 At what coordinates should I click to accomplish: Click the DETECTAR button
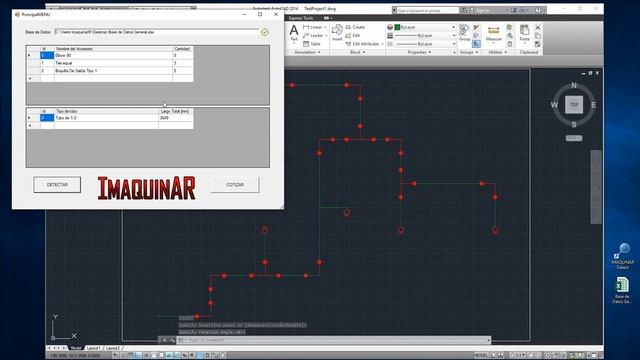(x=57, y=185)
